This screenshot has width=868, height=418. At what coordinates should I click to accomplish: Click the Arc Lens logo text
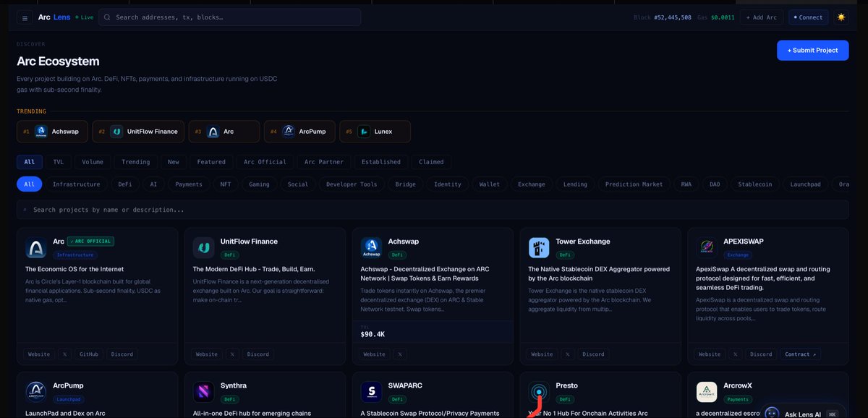click(x=54, y=17)
